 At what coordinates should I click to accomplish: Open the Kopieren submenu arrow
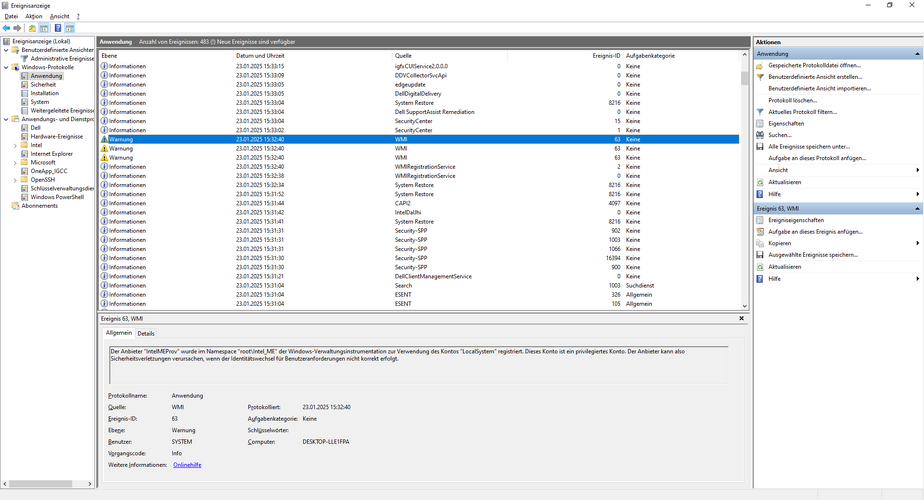click(918, 244)
